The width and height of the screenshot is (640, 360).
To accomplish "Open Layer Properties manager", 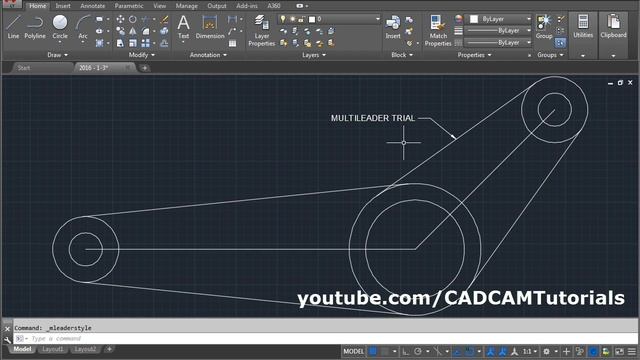I will [262, 30].
